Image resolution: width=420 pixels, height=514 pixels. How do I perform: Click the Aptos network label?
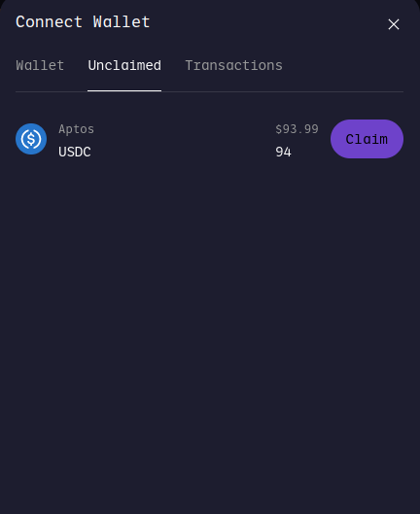click(77, 129)
